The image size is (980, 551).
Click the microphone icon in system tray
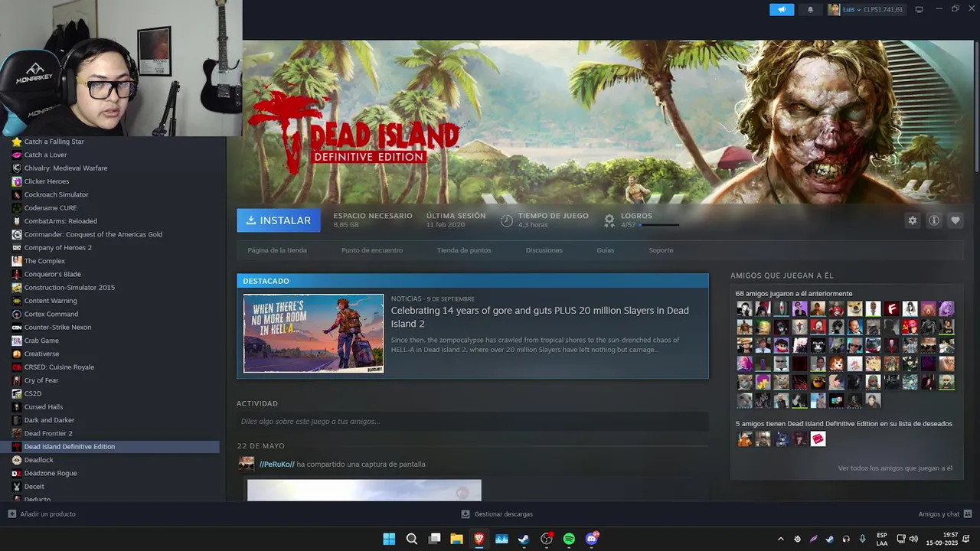[x=863, y=539]
